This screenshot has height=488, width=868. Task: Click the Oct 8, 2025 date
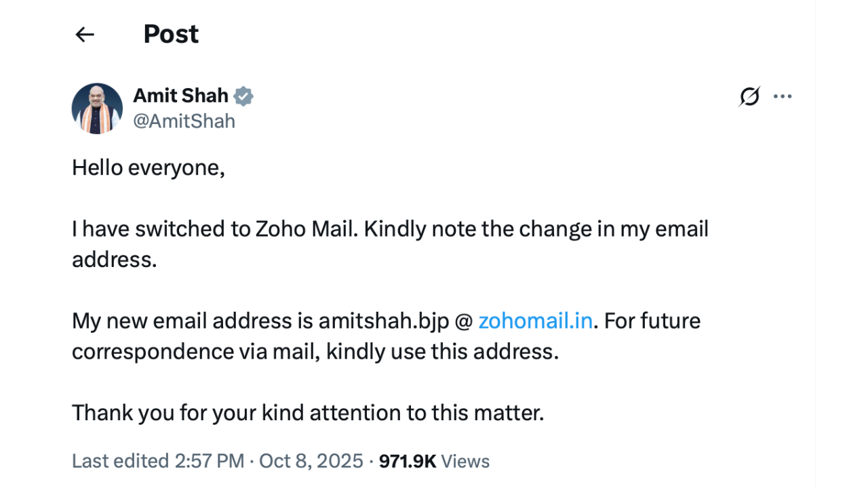pos(311,462)
